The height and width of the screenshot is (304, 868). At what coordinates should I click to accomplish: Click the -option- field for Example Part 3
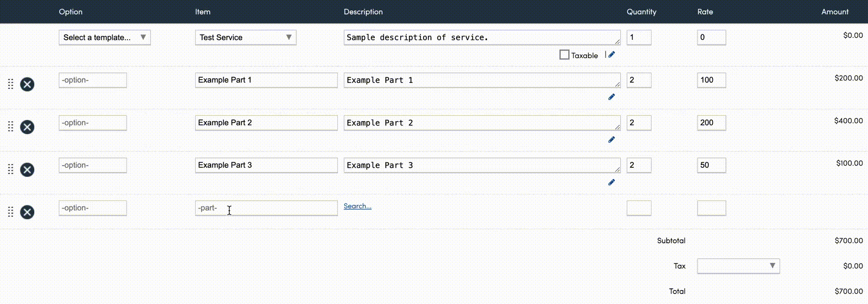(93, 166)
